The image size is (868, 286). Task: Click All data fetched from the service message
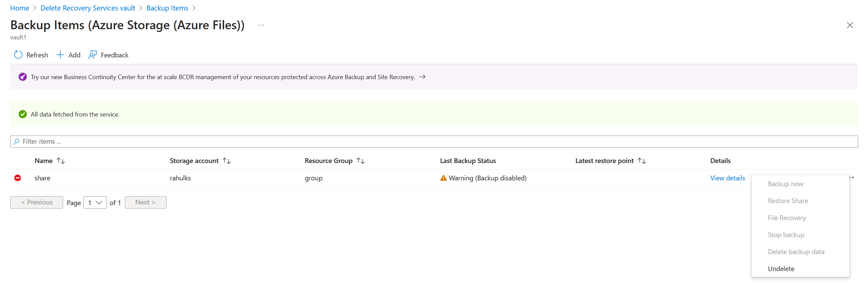point(75,114)
